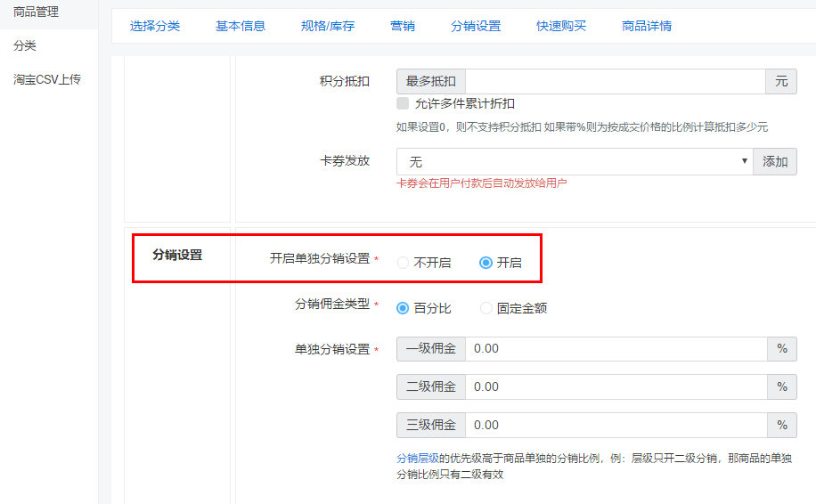The height and width of the screenshot is (504, 816).
Task: Choose 百分比 as commission type
Action: 403,308
